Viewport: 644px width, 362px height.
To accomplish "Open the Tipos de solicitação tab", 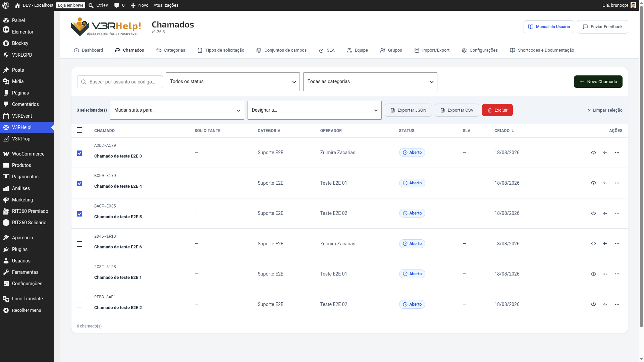I will point(221,50).
